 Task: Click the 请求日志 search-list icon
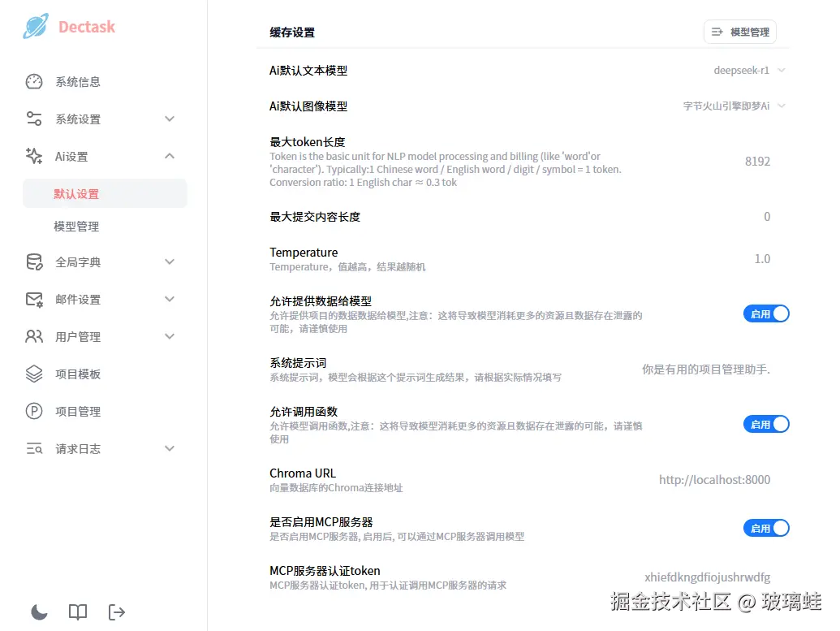(34, 449)
